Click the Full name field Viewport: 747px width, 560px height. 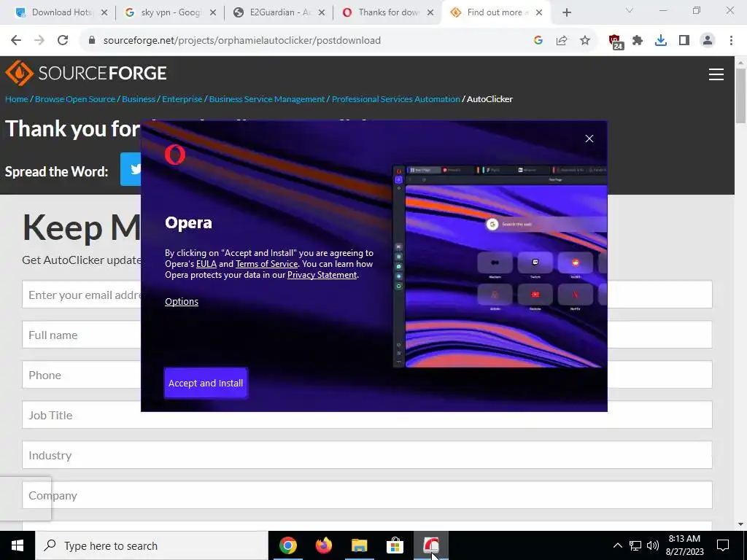[x=368, y=335]
